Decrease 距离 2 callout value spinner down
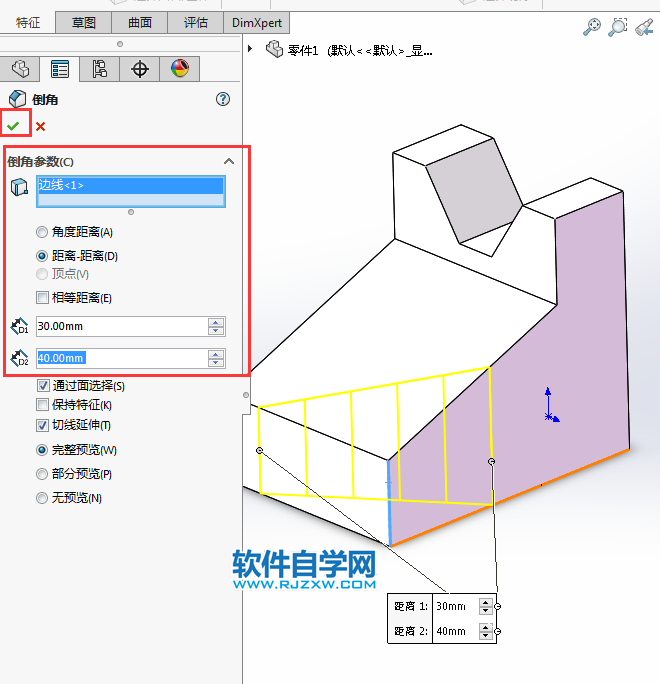The image size is (660, 684). 486,635
